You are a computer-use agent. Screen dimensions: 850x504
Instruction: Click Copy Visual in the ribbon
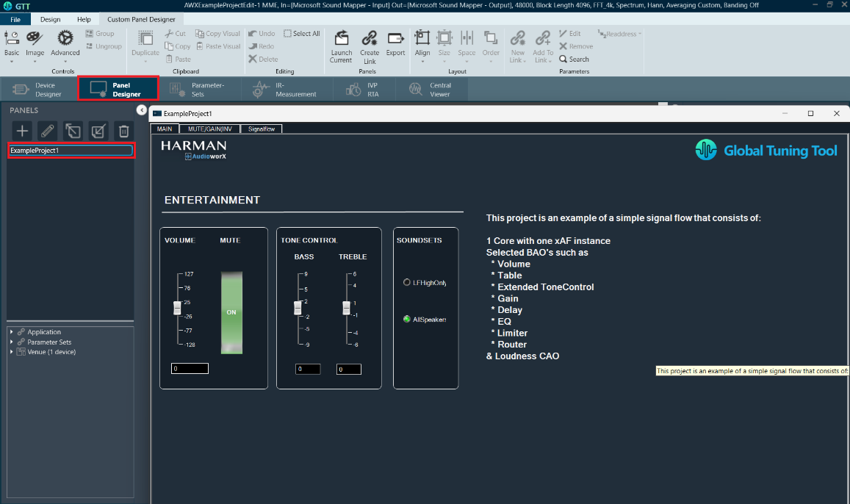[x=217, y=34]
